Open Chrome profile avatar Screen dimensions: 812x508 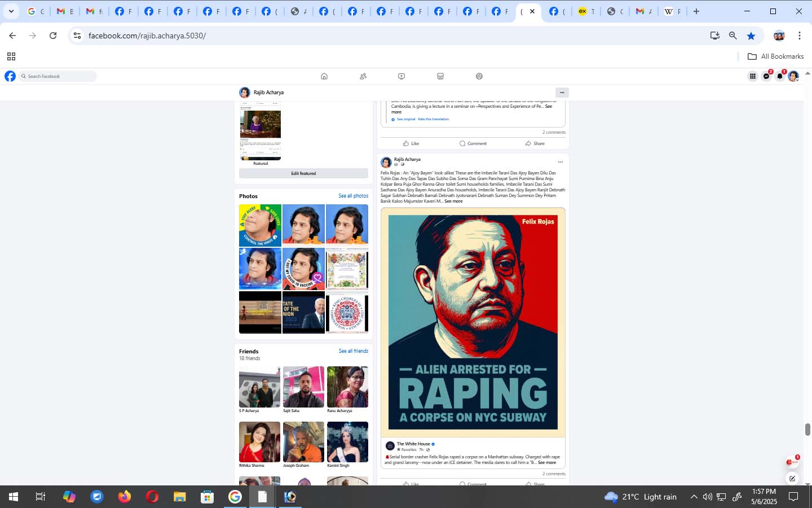[x=779, y=36]
